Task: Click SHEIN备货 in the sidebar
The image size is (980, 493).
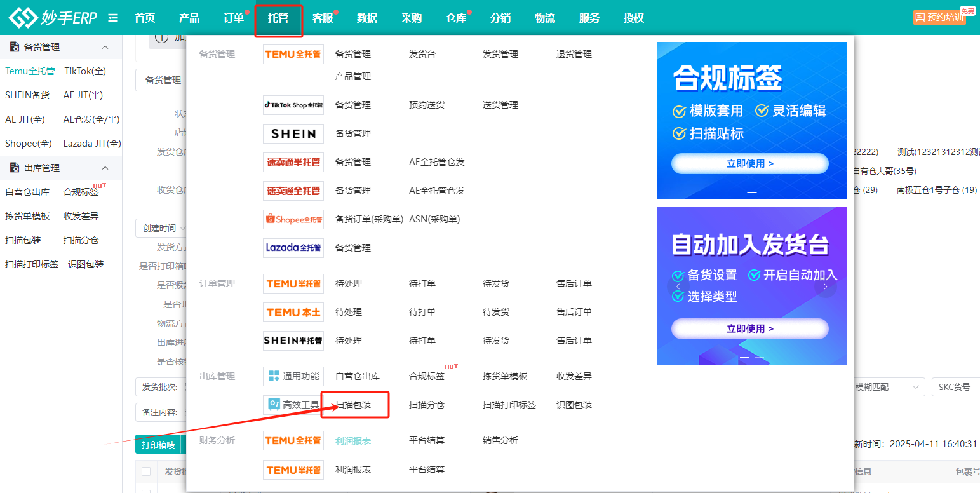Action: coord(27,95)
